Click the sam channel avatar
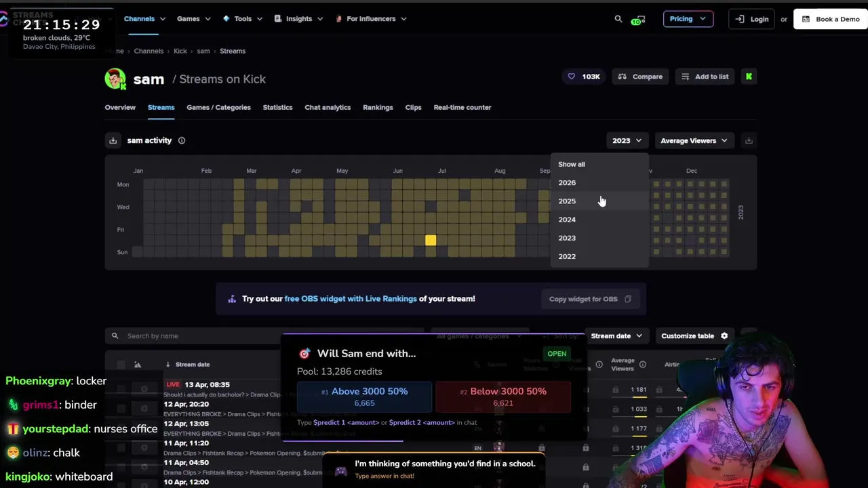 [115, 79]
